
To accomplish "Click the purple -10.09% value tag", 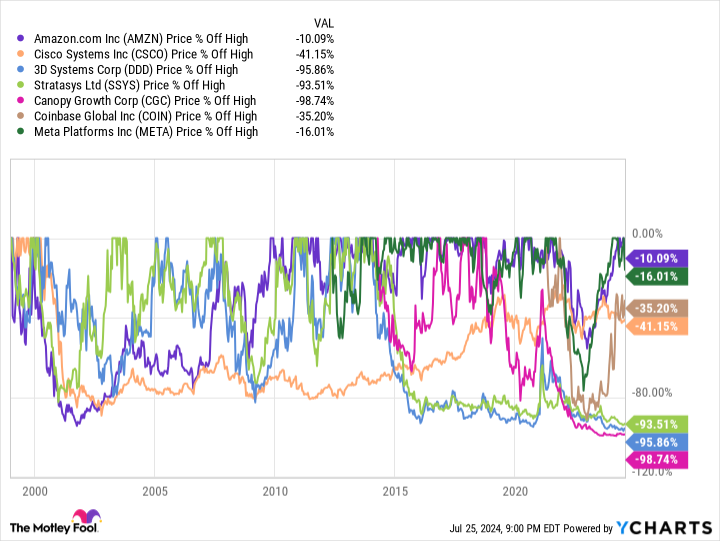I will [x=657, y=259].
